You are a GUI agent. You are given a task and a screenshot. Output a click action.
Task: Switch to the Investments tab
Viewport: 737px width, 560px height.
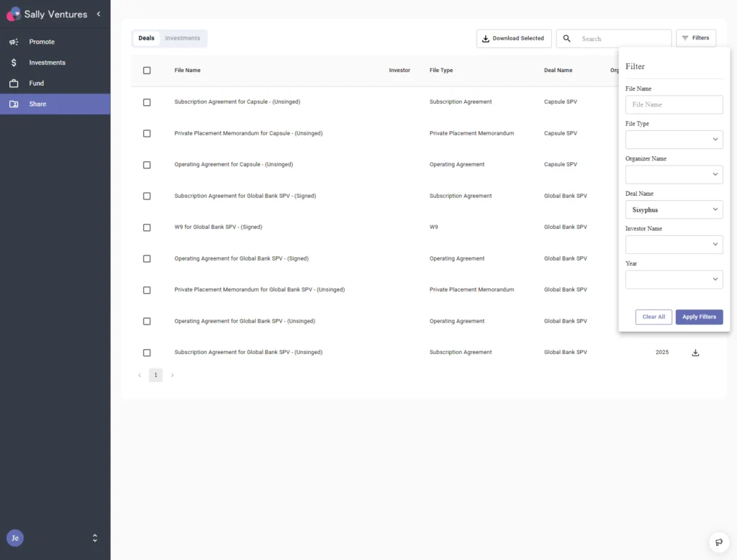[182, 39]
